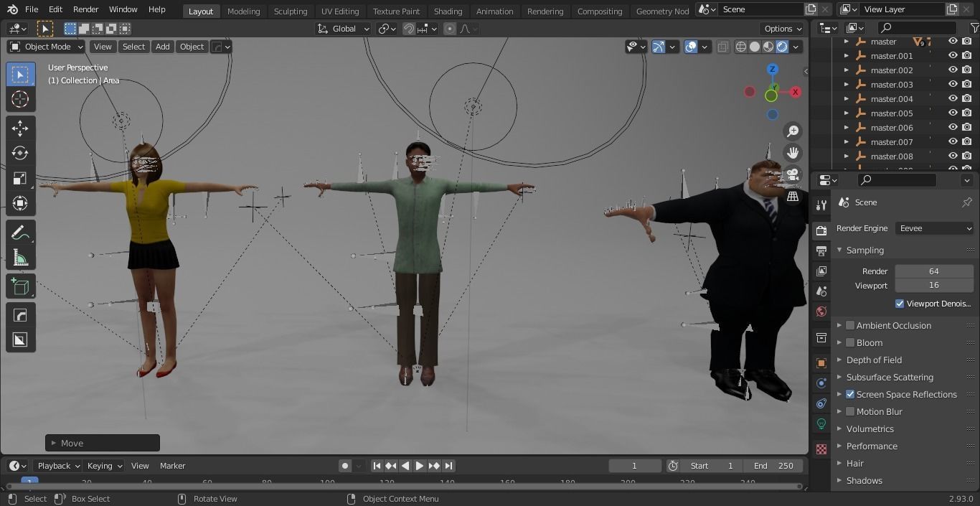This screenshot has height=506, width=980.
Task: Open the Playback dropdown in timeline
Action: 57,466
